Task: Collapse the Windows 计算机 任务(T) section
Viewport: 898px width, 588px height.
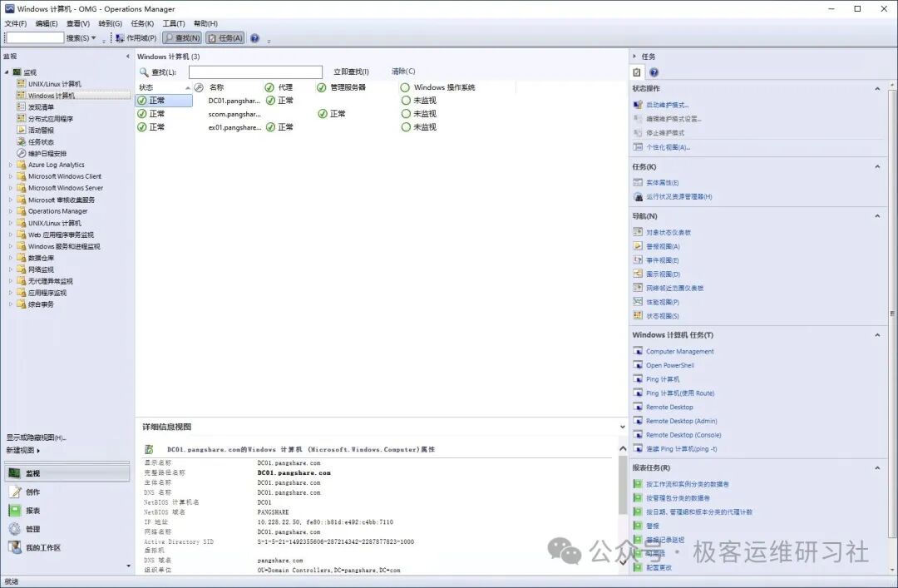Action: tap(877, 334)
